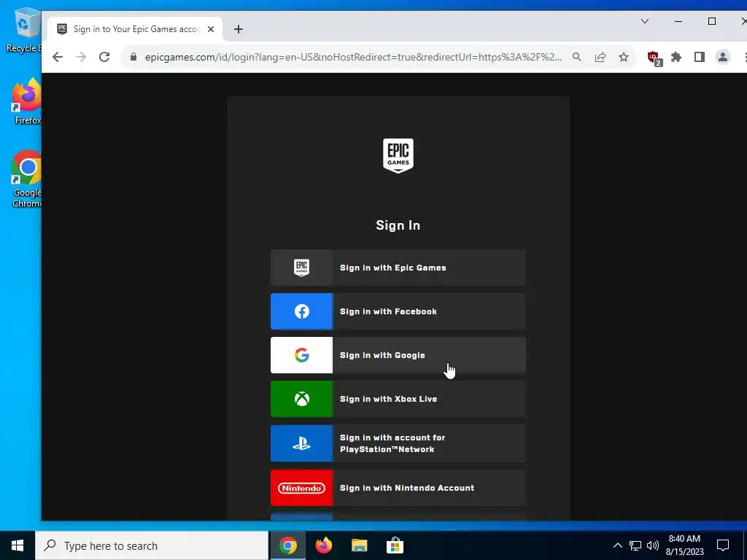Choose Sign in with Facebook
The image size is (747, 560).
click(x=398, y=311)
